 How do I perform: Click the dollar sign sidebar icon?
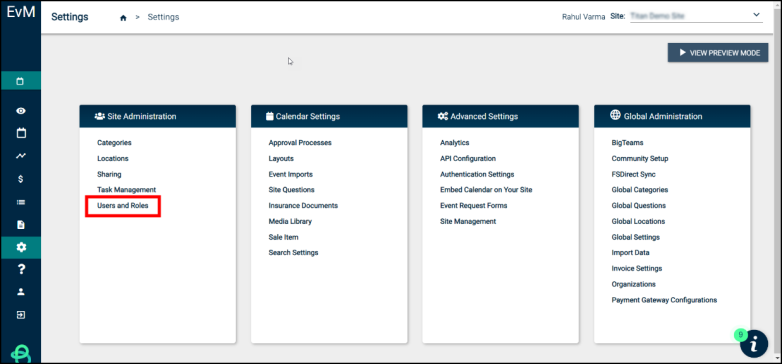[x=21, y=179]
